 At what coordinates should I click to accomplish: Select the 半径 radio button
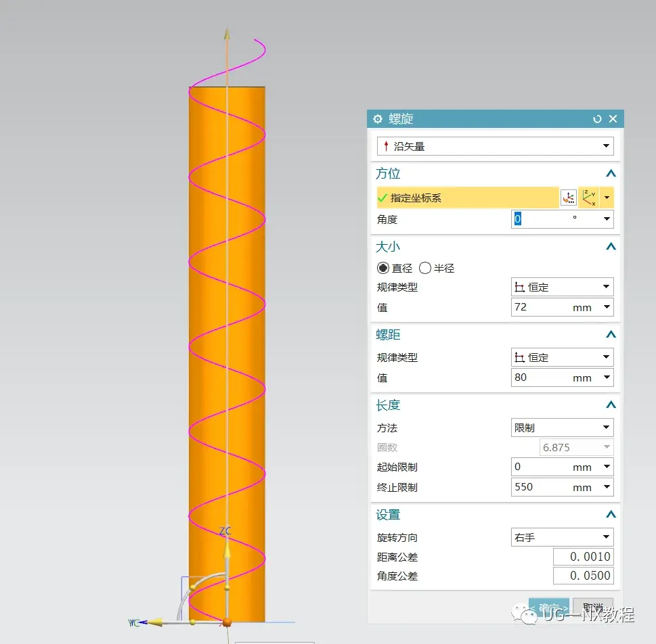425,269
